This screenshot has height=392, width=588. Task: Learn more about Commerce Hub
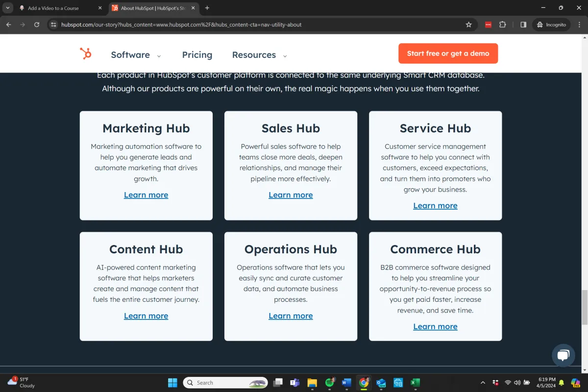(x=435, y=326)
